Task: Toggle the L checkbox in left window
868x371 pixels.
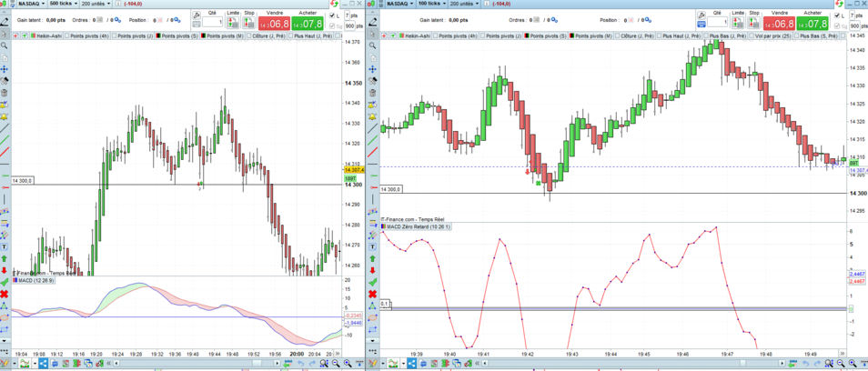Action: pos(332,15)
